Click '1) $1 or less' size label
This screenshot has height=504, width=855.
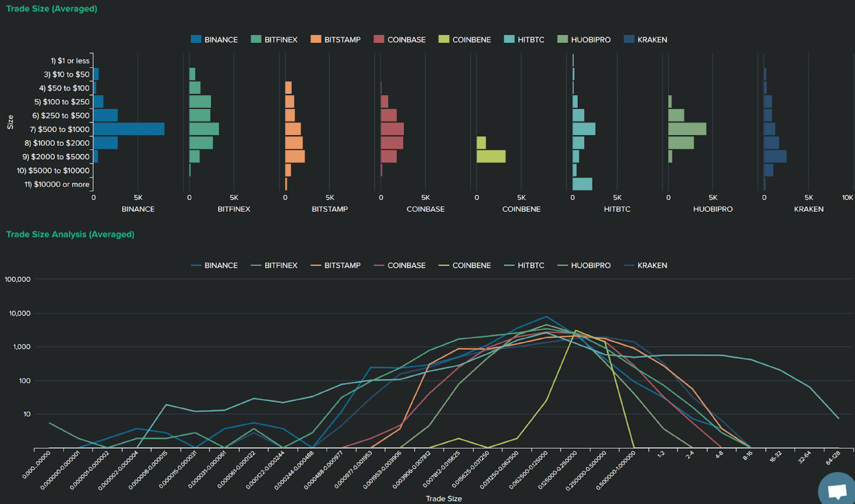(x=70, y=61)
